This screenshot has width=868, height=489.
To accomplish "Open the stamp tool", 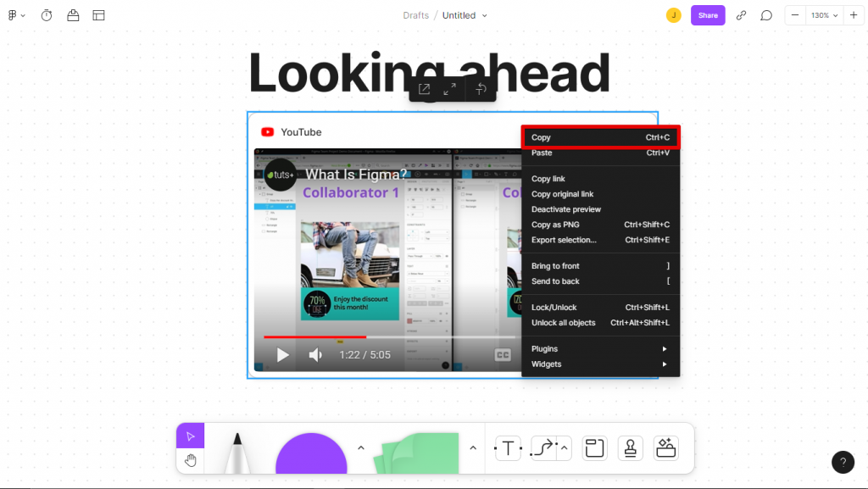I will [x=630, y=447].
